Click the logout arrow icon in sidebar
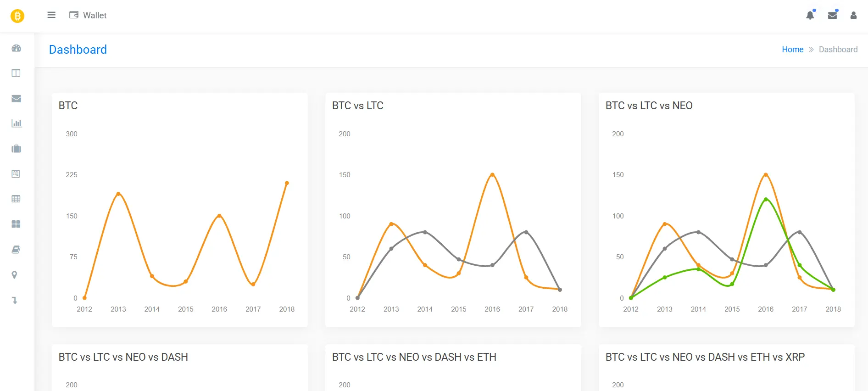 [15, 300]
